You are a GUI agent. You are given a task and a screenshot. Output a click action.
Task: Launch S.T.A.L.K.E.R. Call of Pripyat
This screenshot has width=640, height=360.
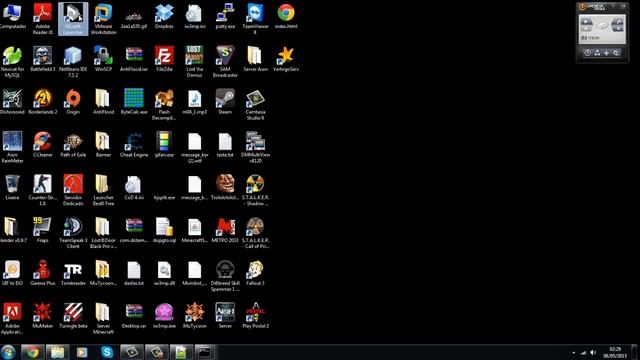[256, 233]
